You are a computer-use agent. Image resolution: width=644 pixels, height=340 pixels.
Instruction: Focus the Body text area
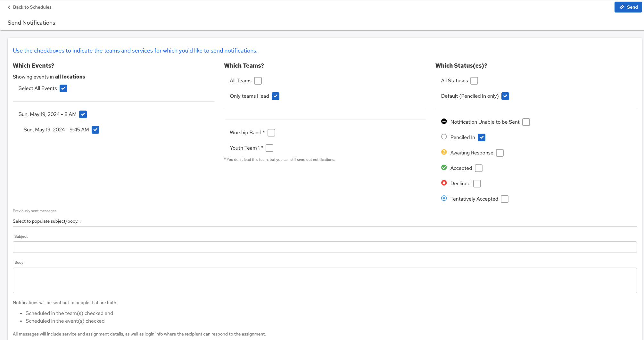(x=324, y=280)
